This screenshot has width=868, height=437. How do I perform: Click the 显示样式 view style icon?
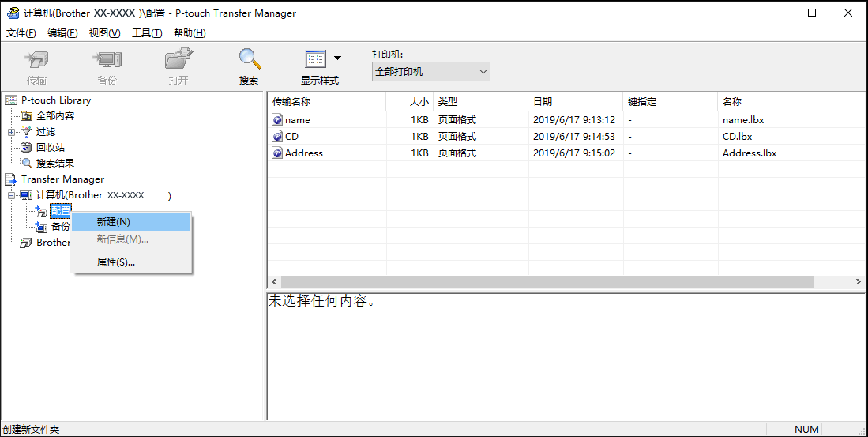point(316,58)
